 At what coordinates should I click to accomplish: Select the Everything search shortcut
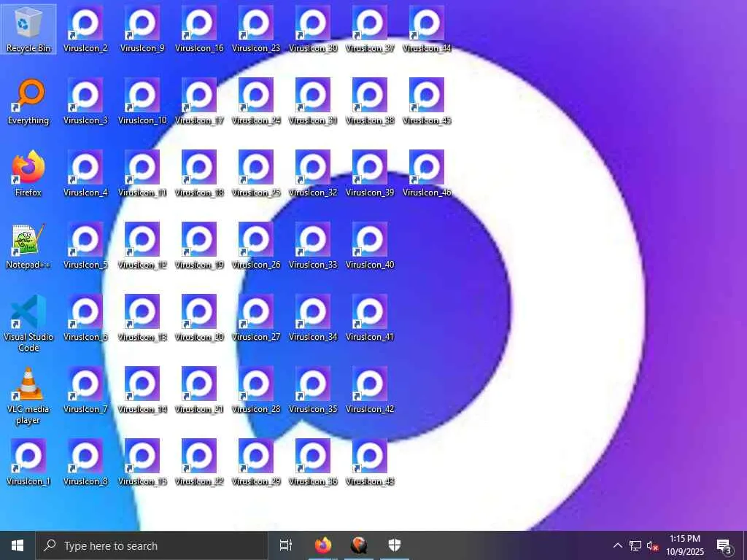coord(28,101)
